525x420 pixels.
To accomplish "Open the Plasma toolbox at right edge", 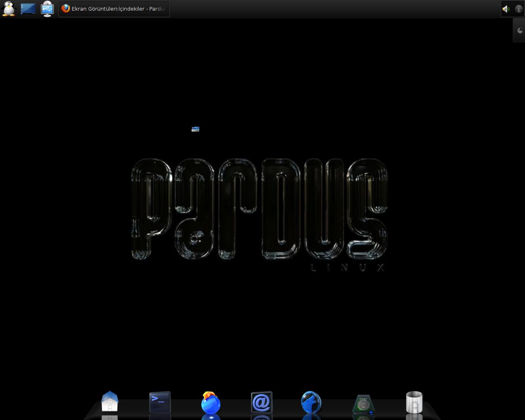I will pyautogui.click(x=520, y=30).
